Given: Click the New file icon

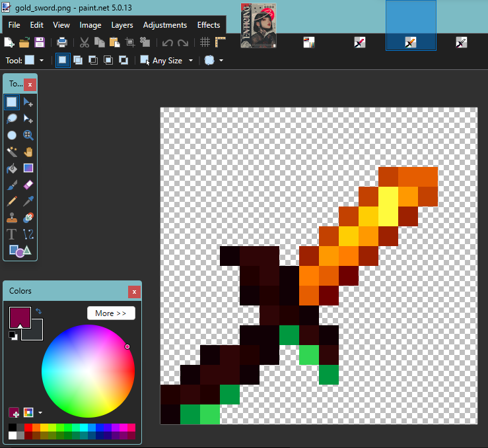Looking at the screenshot, I should coord(9,42).
